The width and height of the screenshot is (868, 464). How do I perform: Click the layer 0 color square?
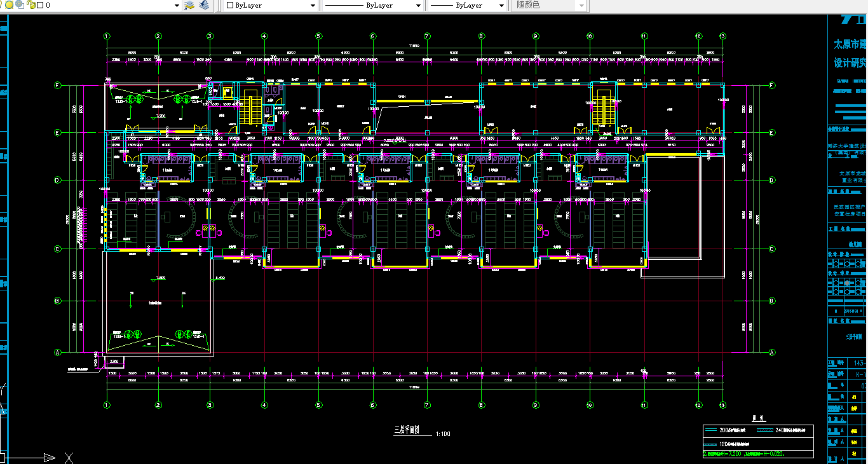click(x=40, y=5)
